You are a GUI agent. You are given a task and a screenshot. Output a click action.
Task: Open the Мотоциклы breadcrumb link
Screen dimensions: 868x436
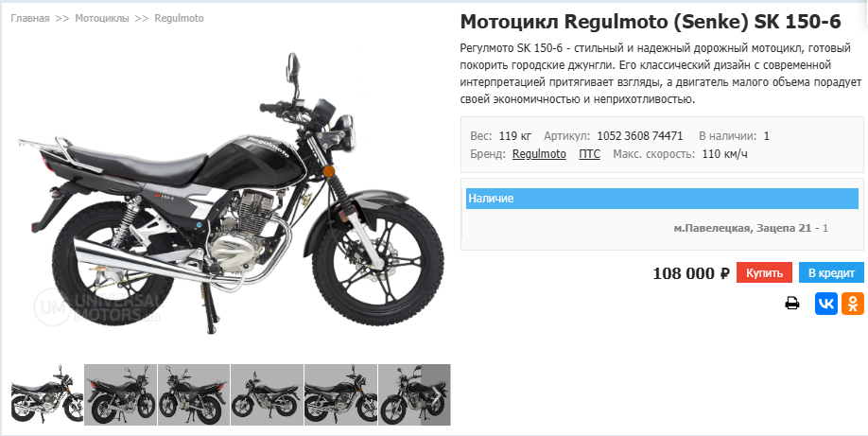coord(102,18)
